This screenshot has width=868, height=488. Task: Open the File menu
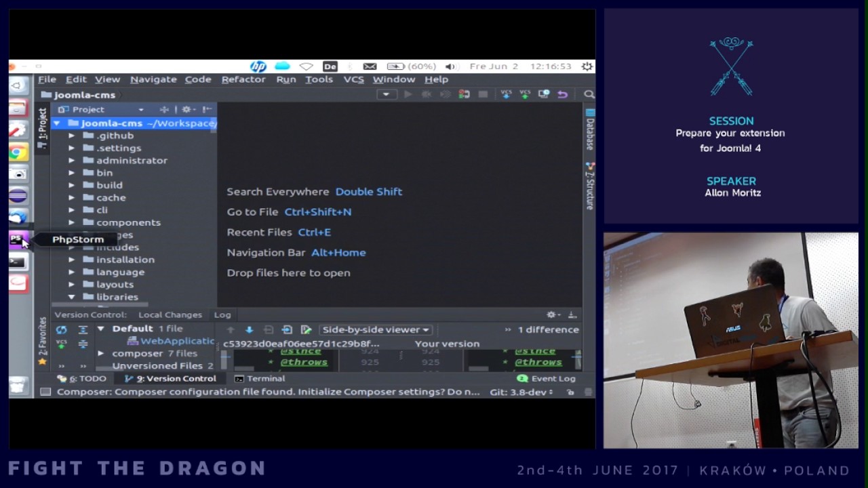(47, 79)
